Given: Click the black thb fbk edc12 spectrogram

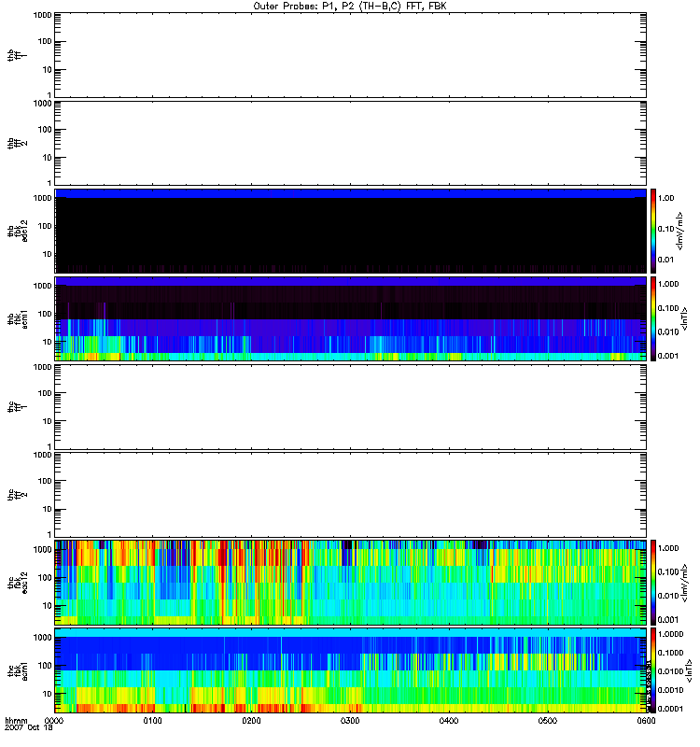Looking at the screenshot, I should pos(350,230).
